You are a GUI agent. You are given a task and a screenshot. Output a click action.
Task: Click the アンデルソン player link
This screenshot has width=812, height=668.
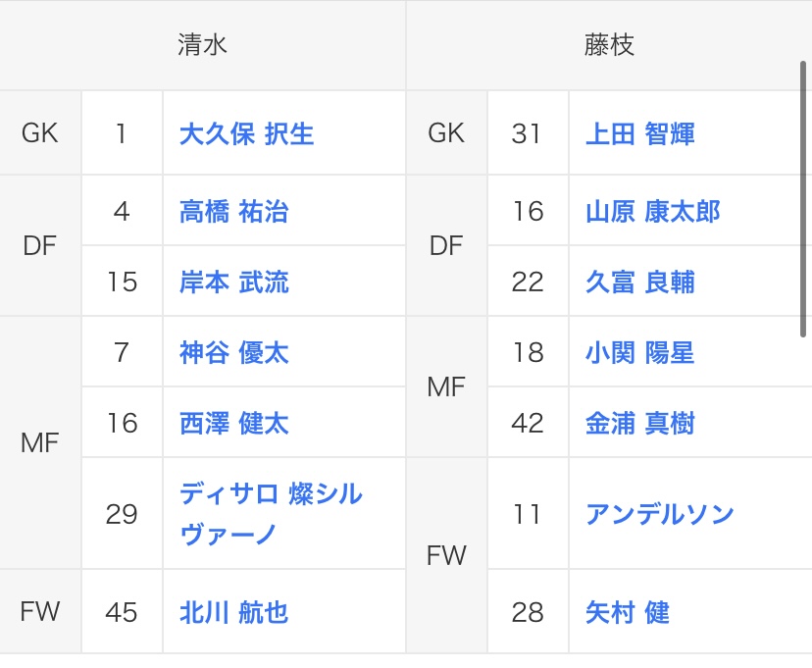coord(659,514)
